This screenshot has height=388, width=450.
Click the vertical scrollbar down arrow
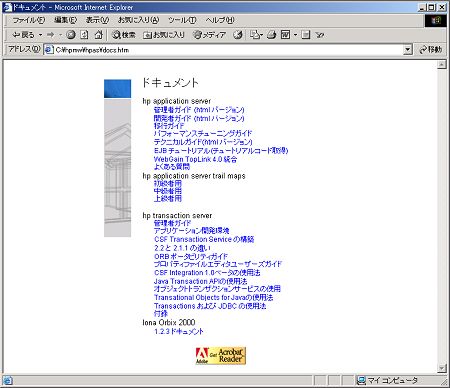click(442, 368)
